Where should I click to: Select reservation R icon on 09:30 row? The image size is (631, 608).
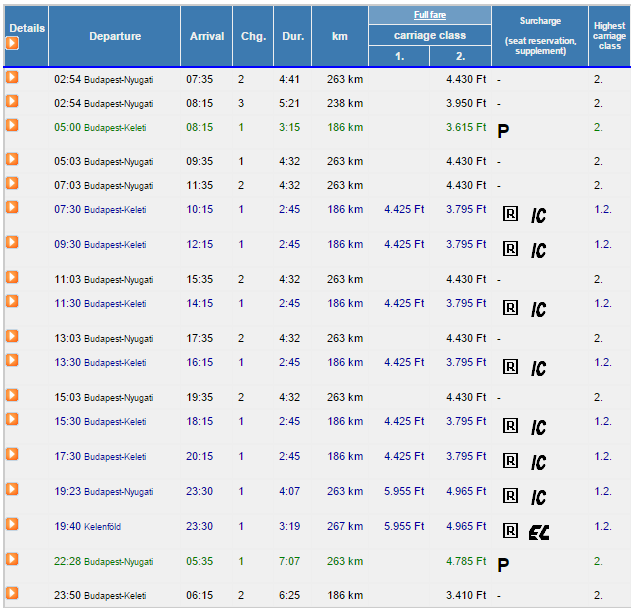click(510, 249)
